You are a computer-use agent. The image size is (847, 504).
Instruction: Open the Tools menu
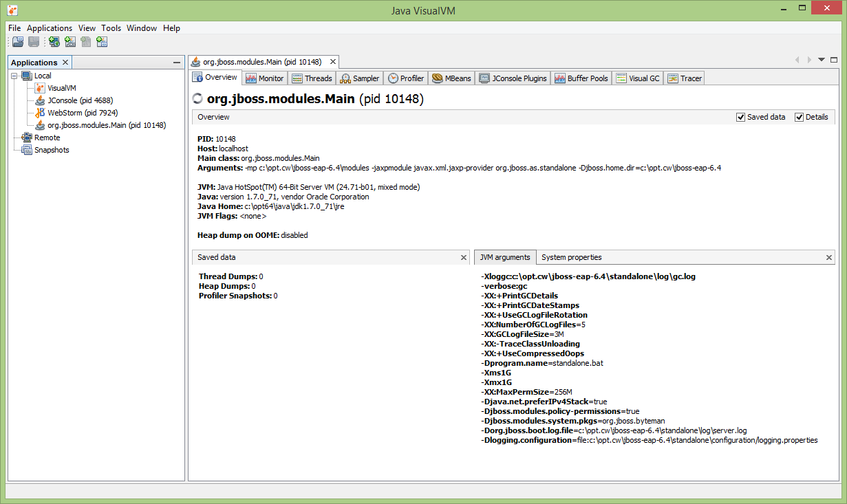click(111, 28)
